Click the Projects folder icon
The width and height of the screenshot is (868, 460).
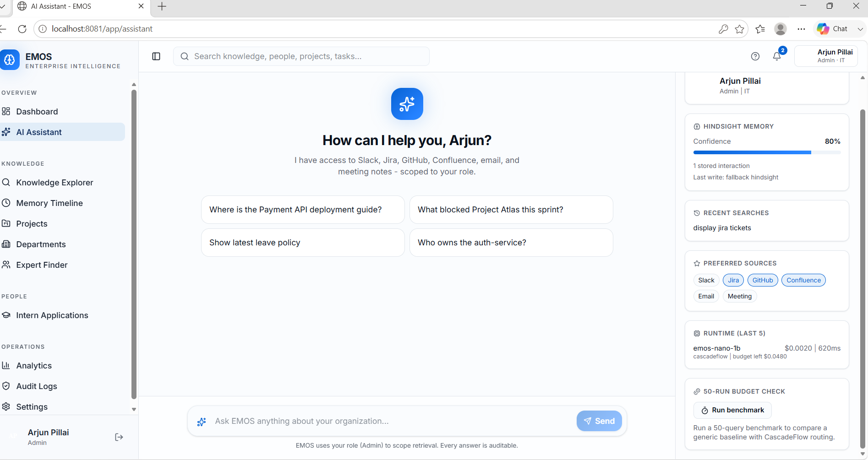click(x=6, y=223)
